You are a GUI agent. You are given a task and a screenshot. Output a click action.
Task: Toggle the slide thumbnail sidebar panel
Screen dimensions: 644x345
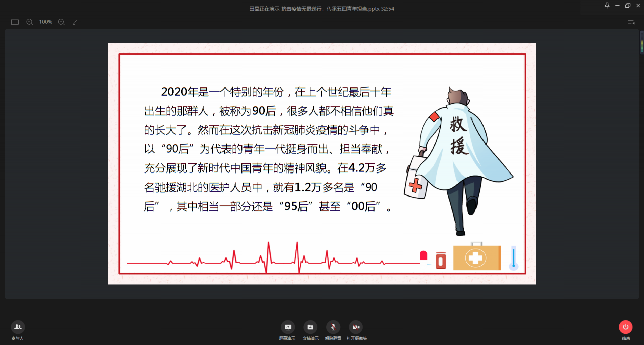tap(15, 22)
